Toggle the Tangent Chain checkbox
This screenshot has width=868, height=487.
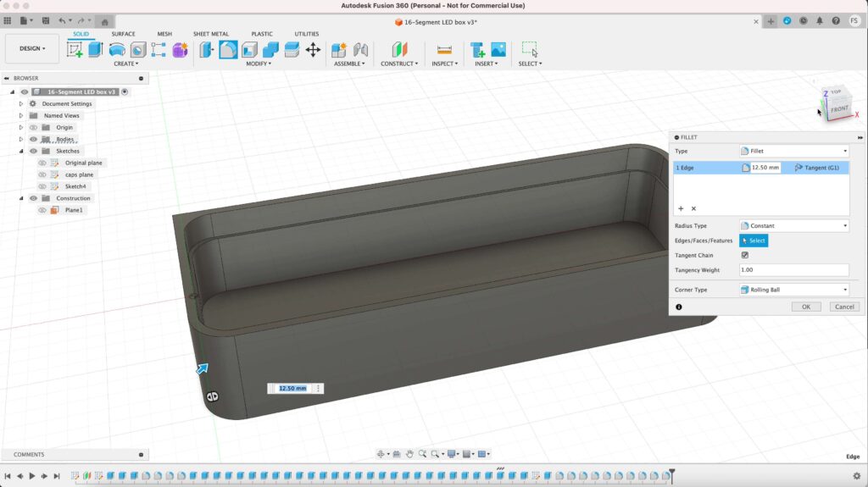(745, 255)
